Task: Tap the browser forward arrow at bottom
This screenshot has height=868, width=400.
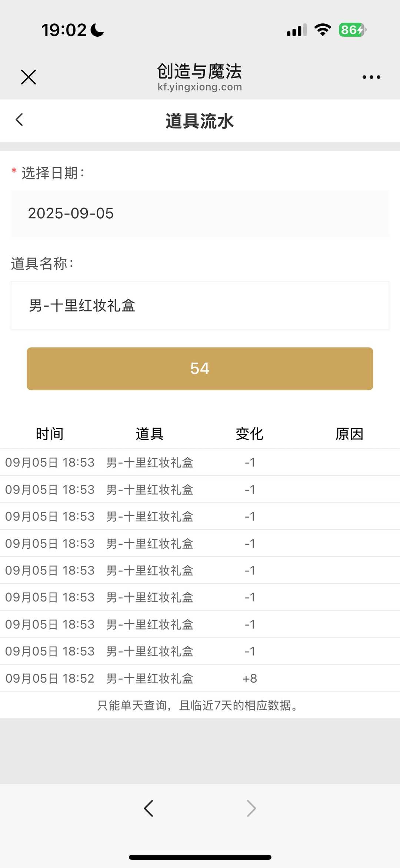Action: [x=251, y=808]
